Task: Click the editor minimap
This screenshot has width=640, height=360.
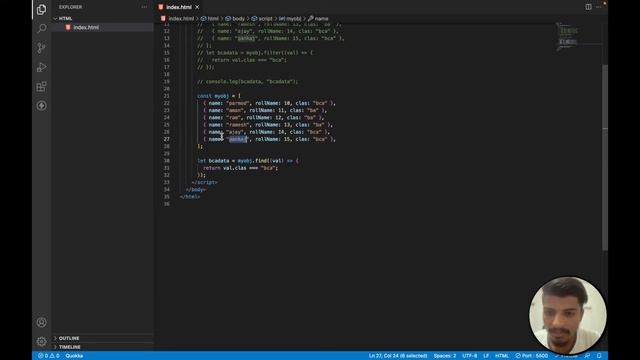Action: click(579, 36)
